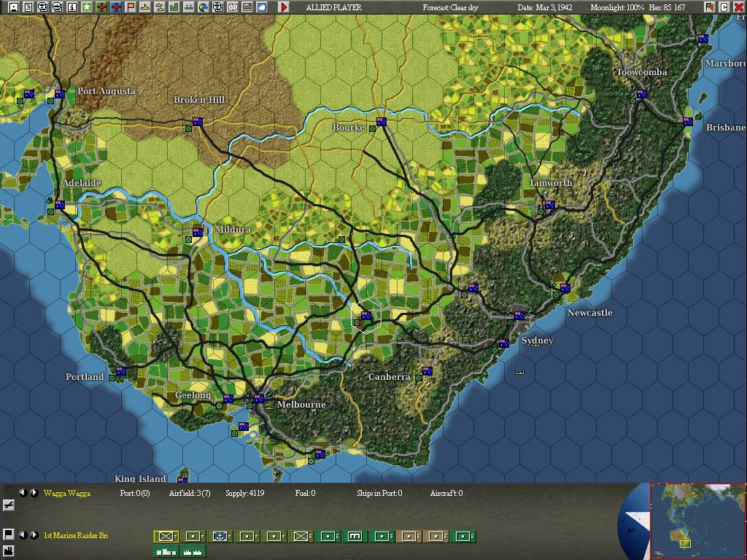747x560 pixels.
Task: Select the Broken Hill base flag
Action: pos(198,122)
